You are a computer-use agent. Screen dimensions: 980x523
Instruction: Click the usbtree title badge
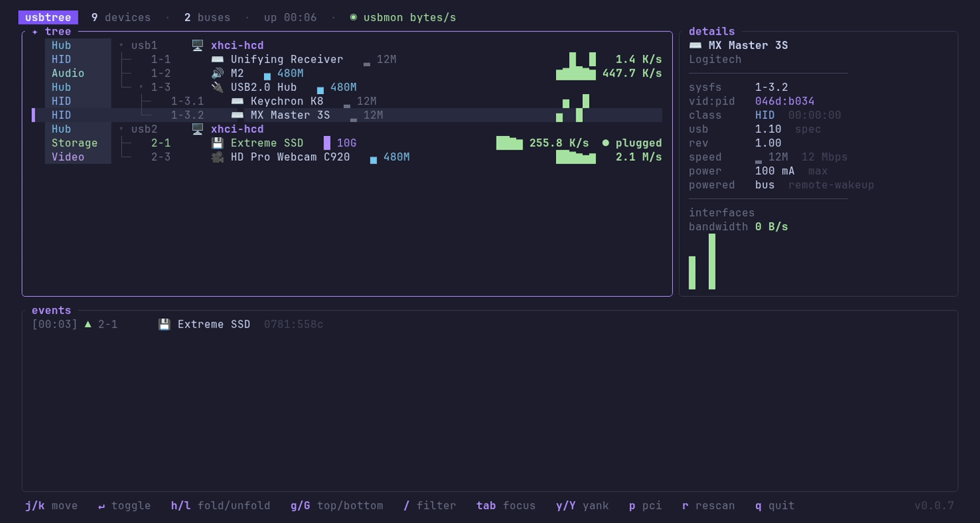point(48,18)
